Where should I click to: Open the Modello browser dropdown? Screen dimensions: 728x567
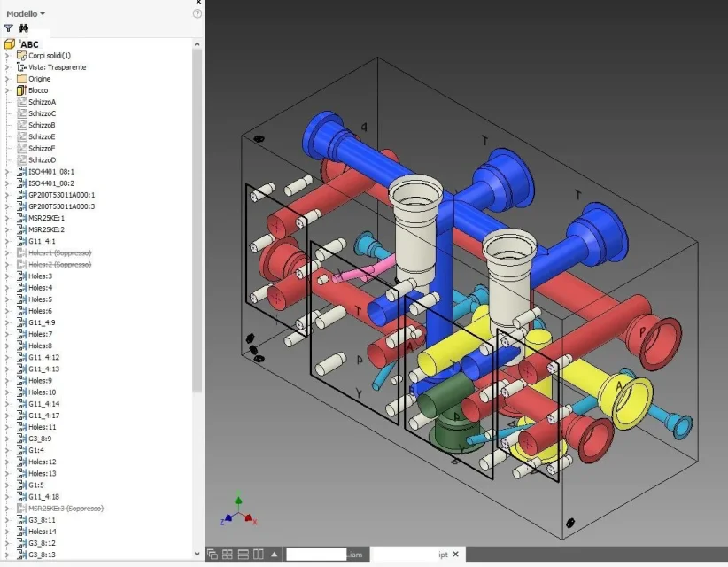click(26, 13)
